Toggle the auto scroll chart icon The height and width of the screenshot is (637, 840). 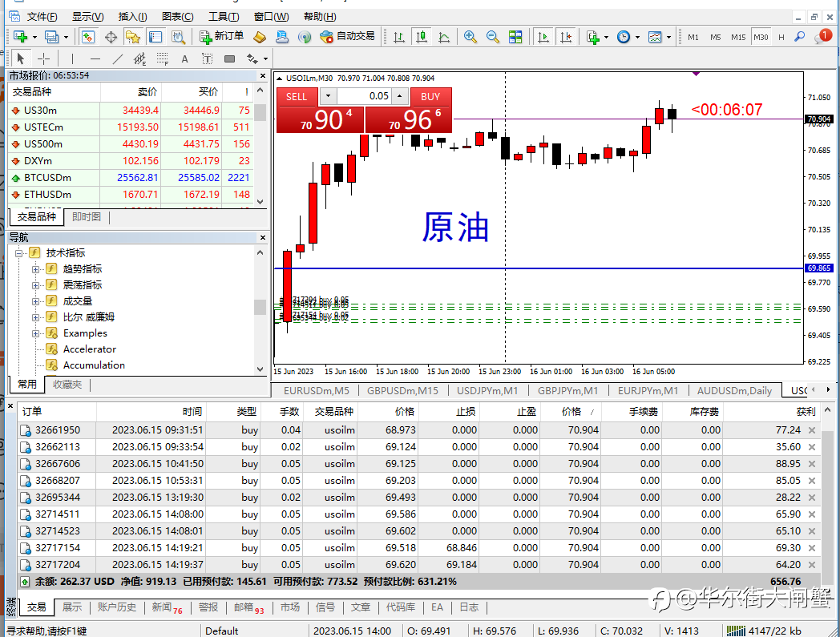pos(543,36)
